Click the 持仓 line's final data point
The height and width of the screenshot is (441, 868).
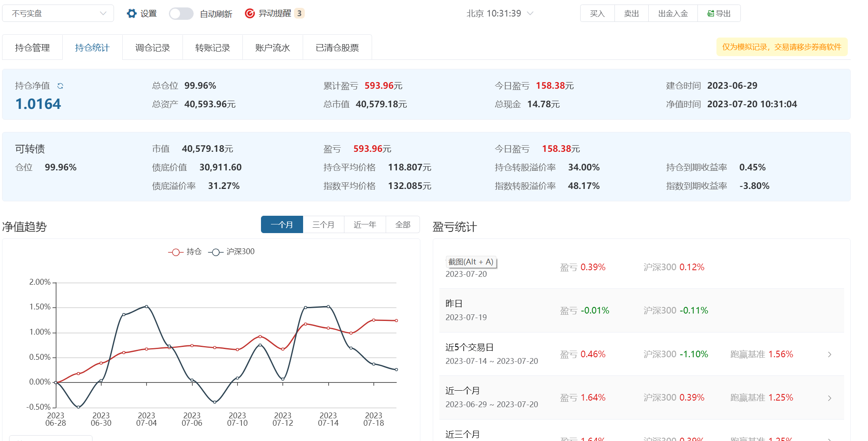[x=396, y=321]
